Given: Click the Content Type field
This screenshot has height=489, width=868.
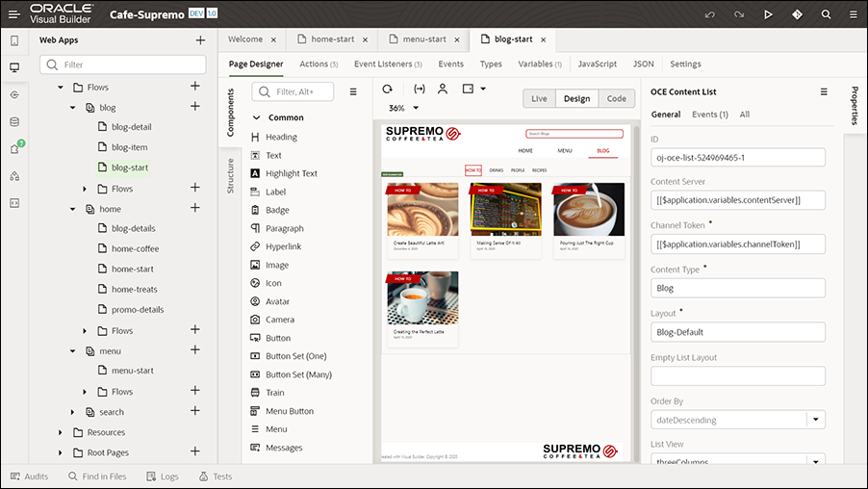Looking at the screenshot, I should [738, 288].
